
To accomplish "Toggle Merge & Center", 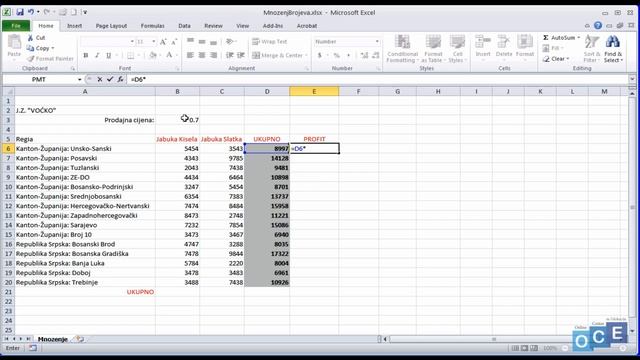I will coord(278,55).
